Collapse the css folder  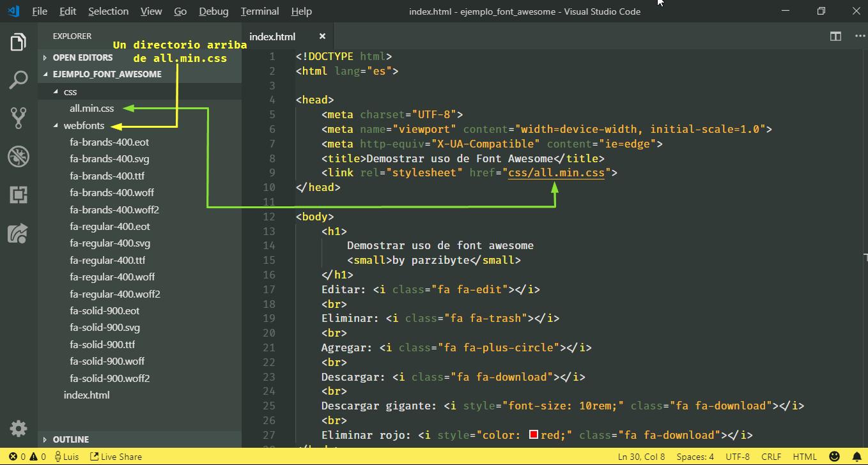point(70,92)
